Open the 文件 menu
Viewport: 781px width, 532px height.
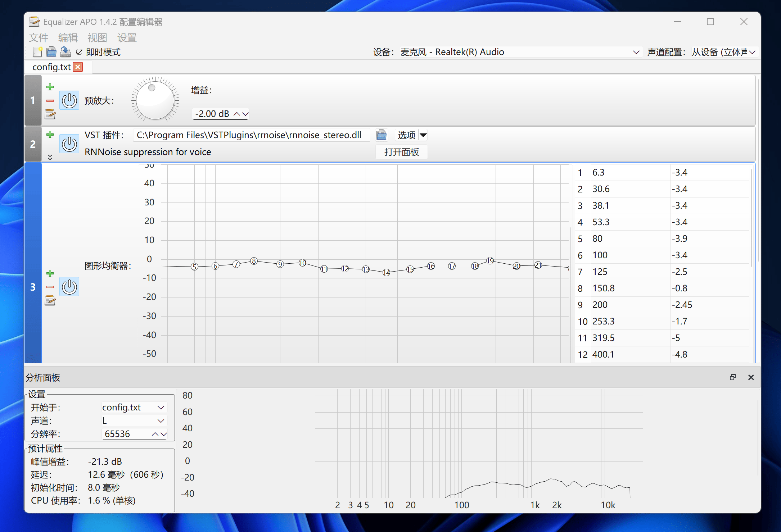(38, 37)
